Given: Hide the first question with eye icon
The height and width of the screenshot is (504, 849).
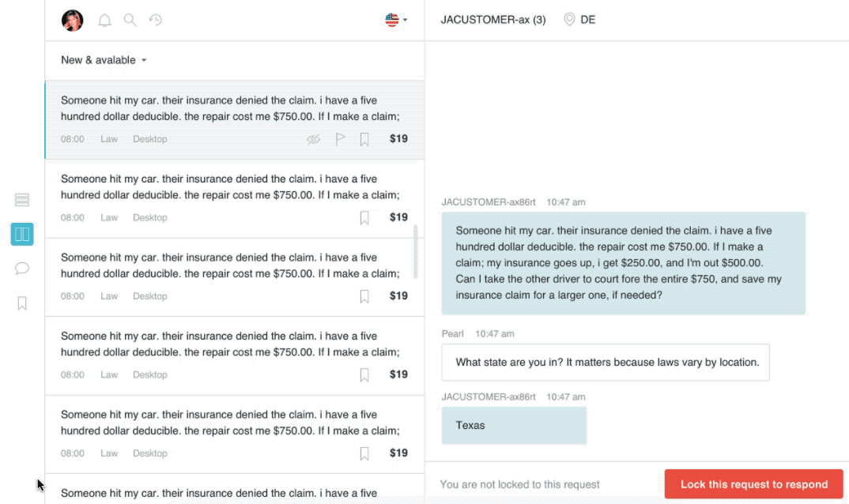Looking at the screenshot, I should click(314, 139).
